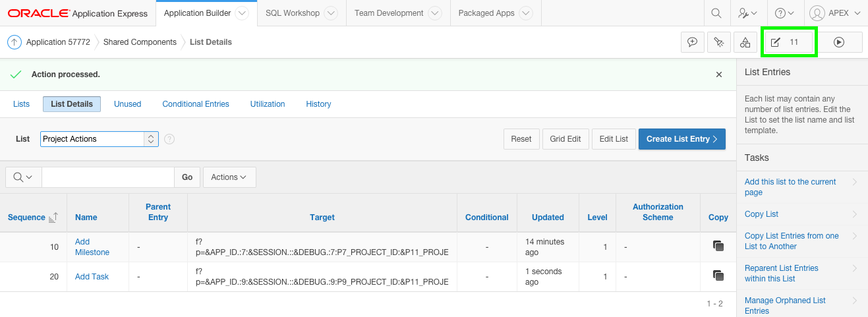Expand the SQL Workshop menu arrow
This screenshot has width=868, height=317.
tap(331, 13)
